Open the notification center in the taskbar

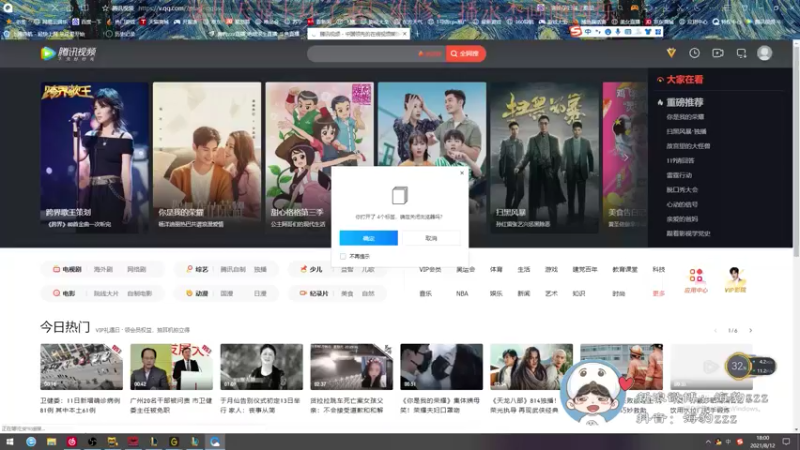[786, 442]
